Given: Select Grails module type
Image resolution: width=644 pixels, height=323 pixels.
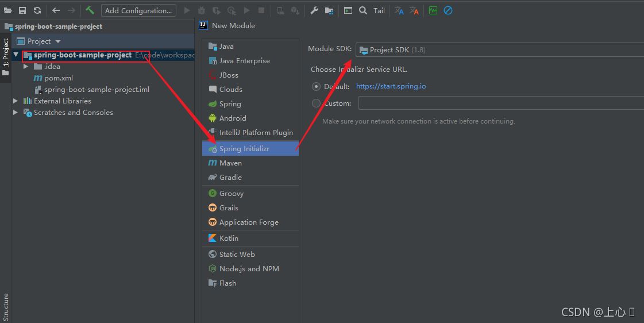Looking at the screenshot, I should 250,208.
